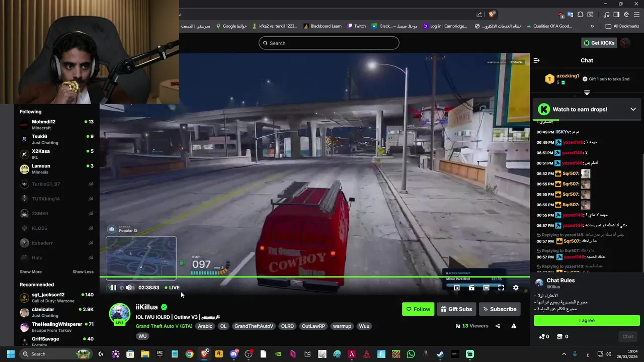The image size is (644, 362).
Task: Open the uBlock extension icon
Action: coord(561,15)
